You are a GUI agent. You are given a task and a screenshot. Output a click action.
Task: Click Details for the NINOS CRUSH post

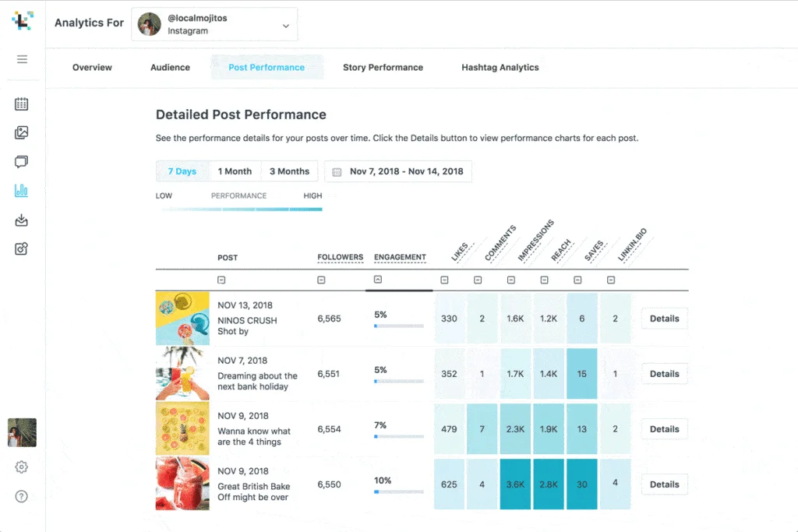pos(664,319)
